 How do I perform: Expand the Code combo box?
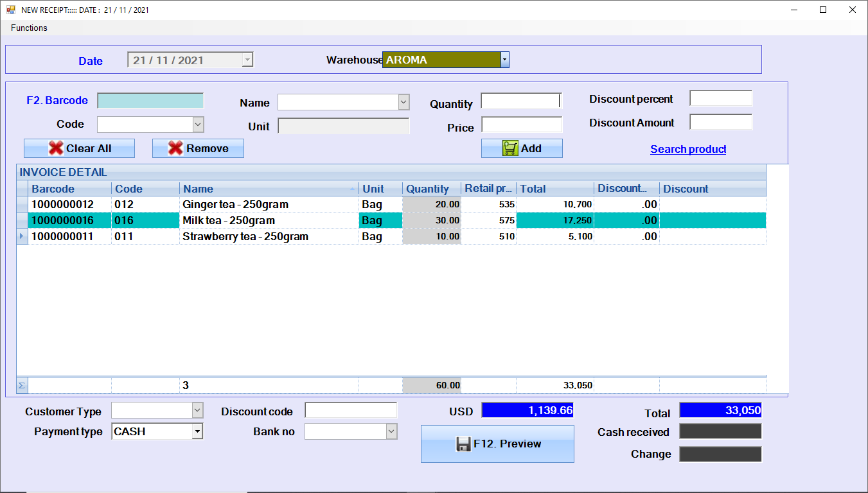point(198,124)
